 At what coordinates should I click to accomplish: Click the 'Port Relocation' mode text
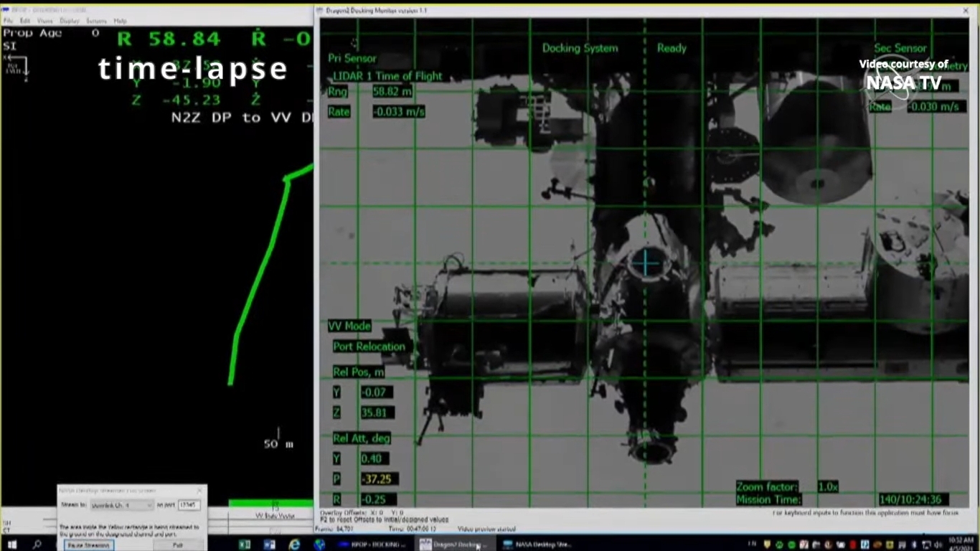click(x=369, y=347)
